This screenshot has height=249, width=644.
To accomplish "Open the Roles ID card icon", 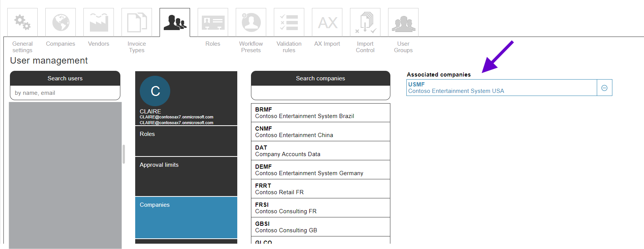I will (213, 22).
